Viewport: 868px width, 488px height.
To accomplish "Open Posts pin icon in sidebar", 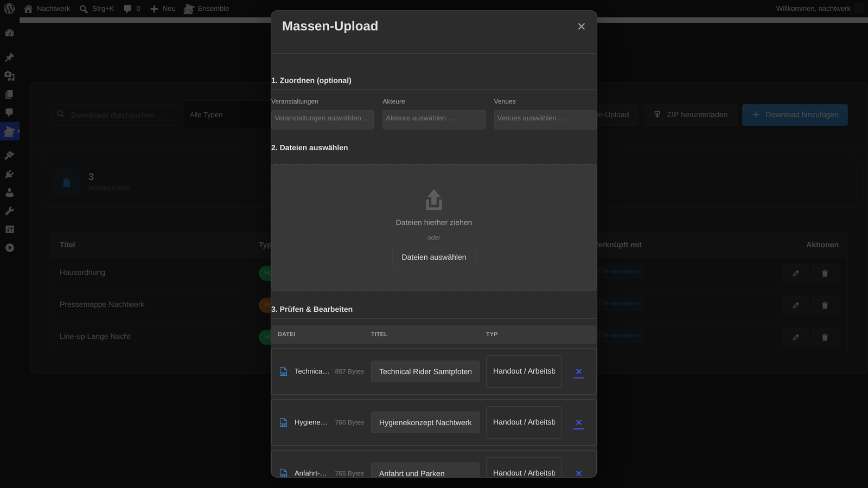I will click(x=9, y=57).
